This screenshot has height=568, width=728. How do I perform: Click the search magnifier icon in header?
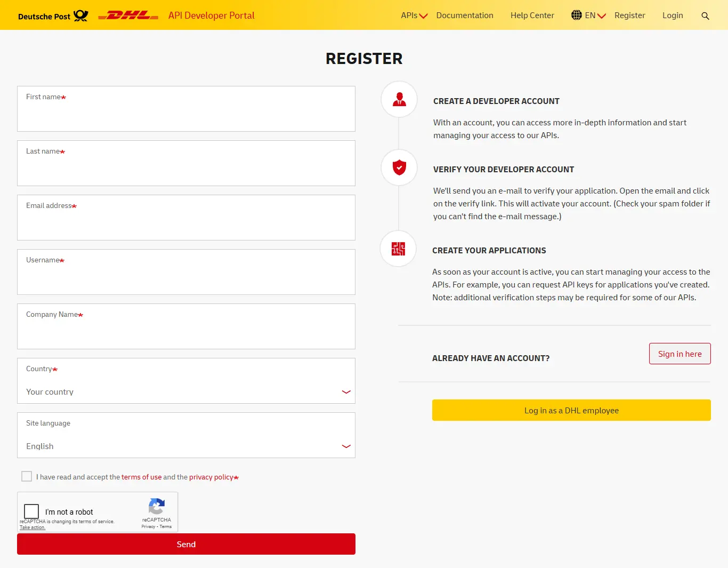pos(705,16)
